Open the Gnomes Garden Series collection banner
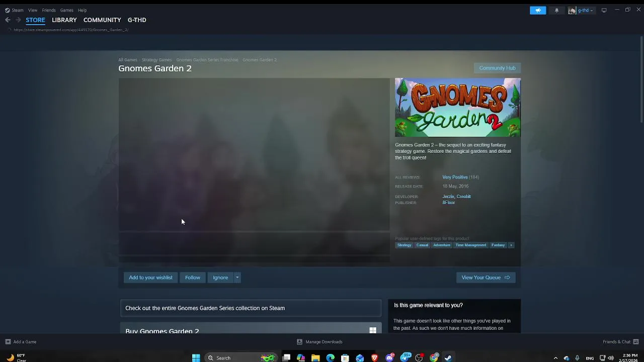The height and width of the screenshot is (362, 644). [x=251, y=308]
